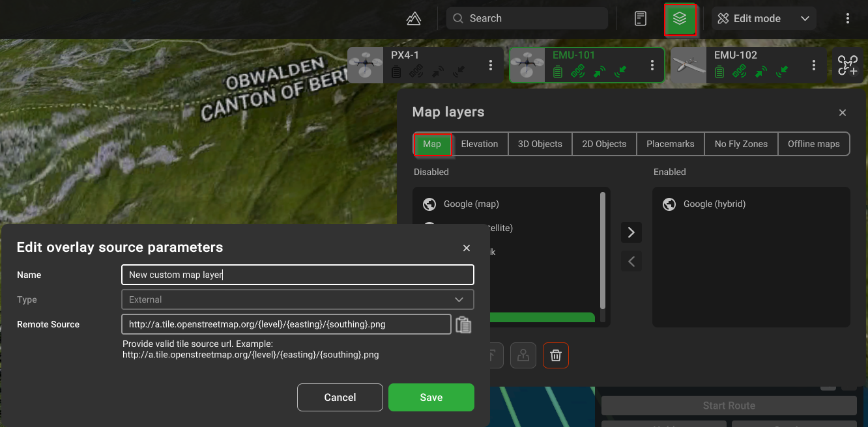Open EMU-101 vehicle options menu
Image resolution: width=868 pixels, height=427 pixels.
[652, 65]
